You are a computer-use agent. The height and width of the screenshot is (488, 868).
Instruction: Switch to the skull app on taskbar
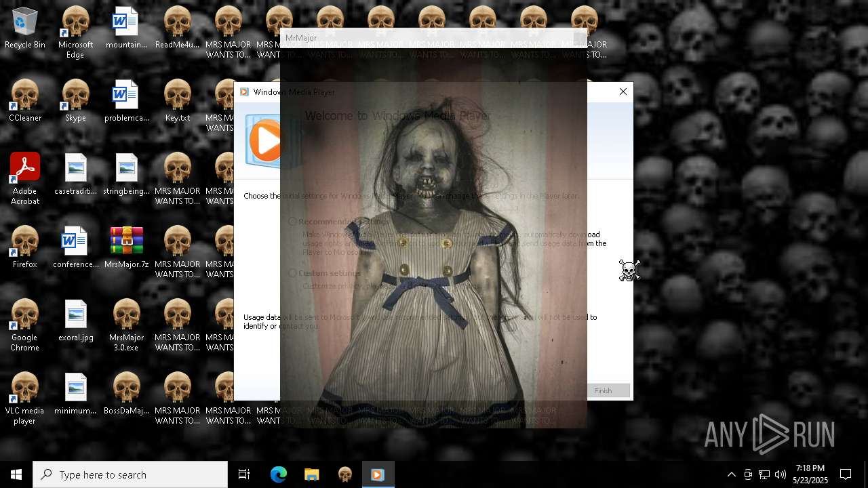tap(344, 474)
